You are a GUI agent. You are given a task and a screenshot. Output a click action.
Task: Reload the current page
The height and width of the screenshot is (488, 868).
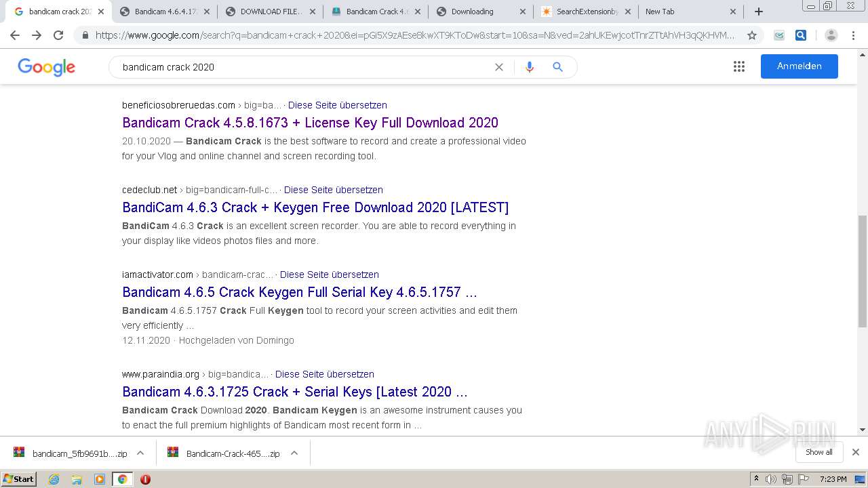58,35
